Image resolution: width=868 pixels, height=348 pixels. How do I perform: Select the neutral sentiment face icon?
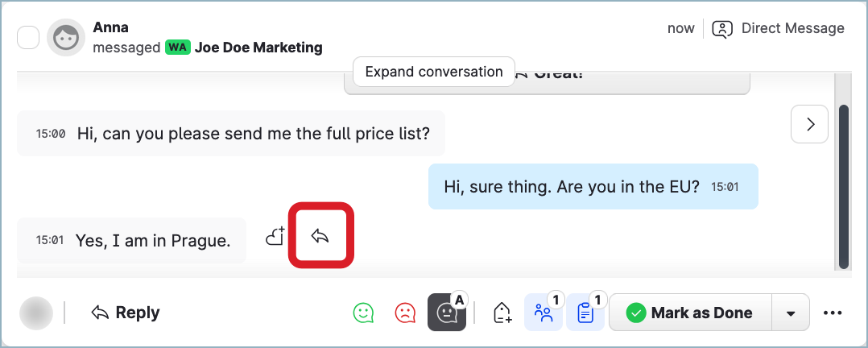pos(447,313)
